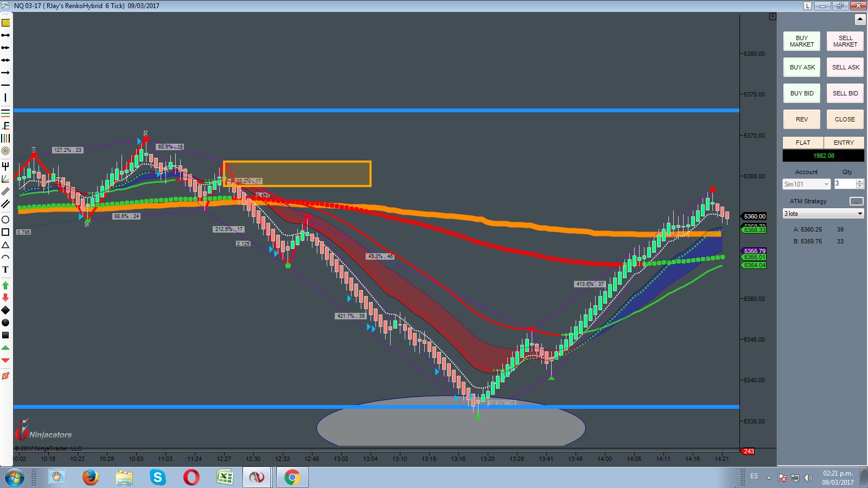Click the 1982.08 profit and loss display
The image size is (868, 488).
click(x=824, y=156)
